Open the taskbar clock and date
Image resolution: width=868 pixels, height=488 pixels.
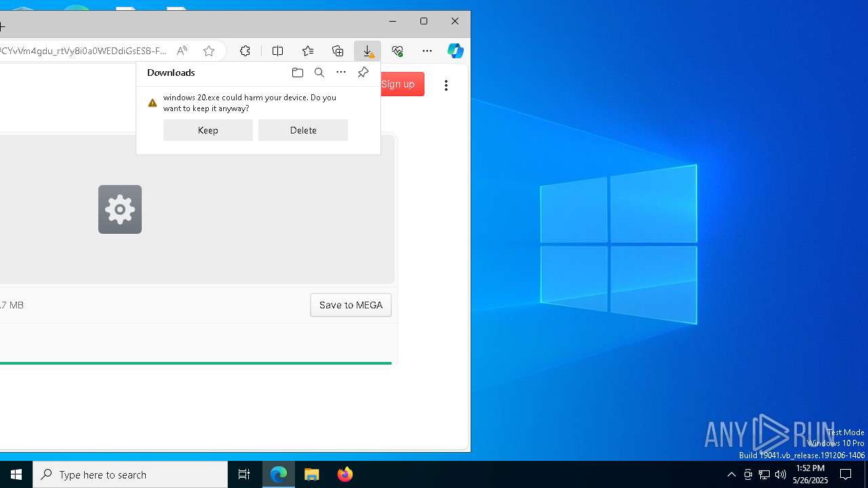coord(810,474)
